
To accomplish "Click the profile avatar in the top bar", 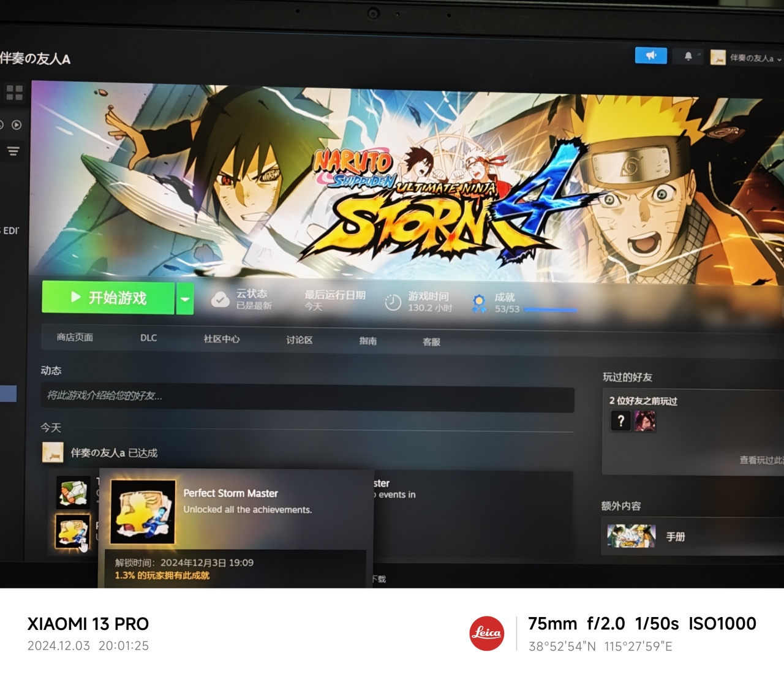I will point(718,58).
